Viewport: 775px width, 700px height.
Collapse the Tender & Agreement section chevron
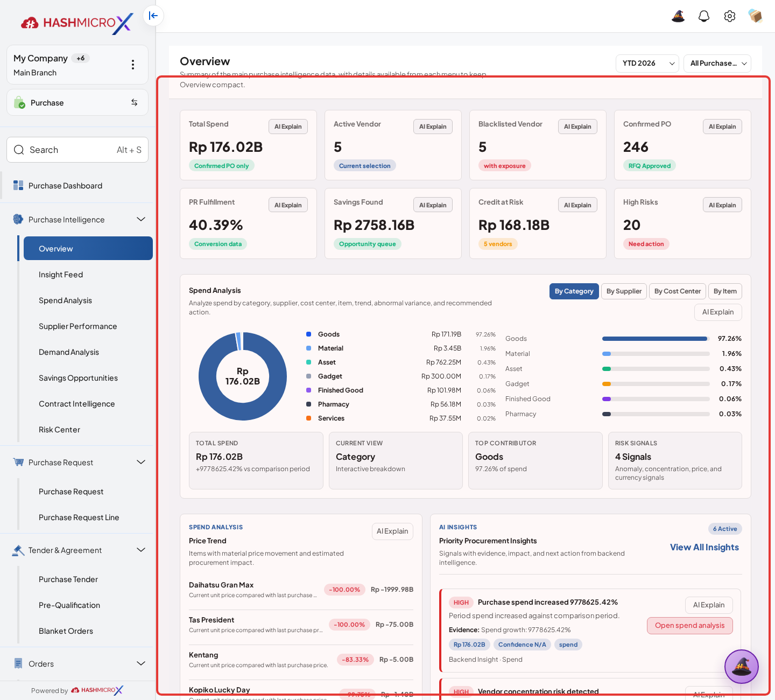pyautogui.click(x=141, y=550)
